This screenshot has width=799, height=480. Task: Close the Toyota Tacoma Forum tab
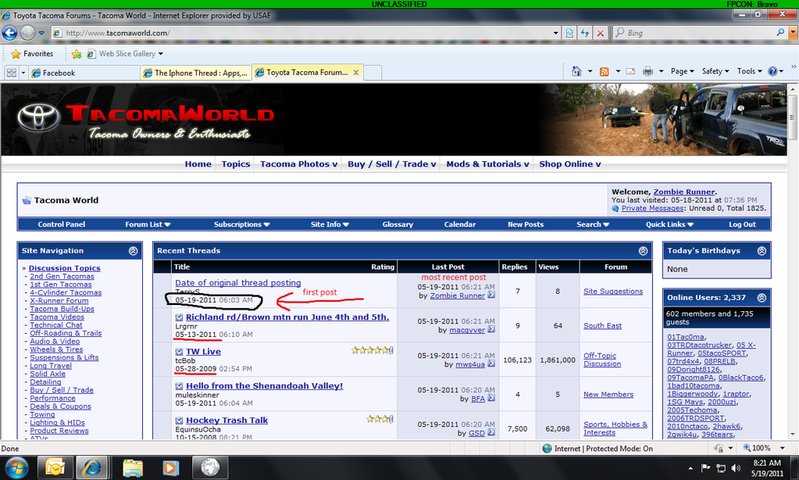pyautogui.click(x=356, y=73)
